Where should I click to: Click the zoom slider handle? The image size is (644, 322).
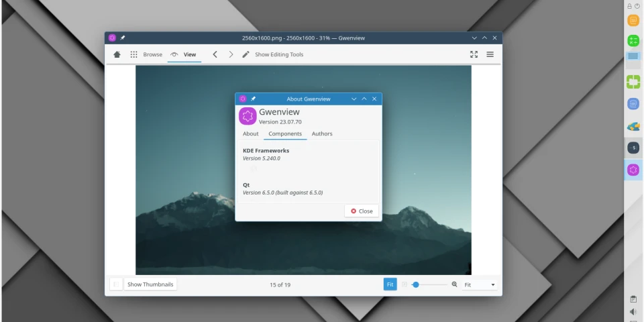416,284
